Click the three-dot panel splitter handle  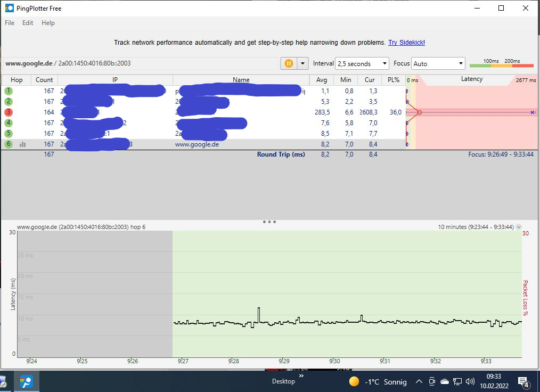(x=269, y=222)
